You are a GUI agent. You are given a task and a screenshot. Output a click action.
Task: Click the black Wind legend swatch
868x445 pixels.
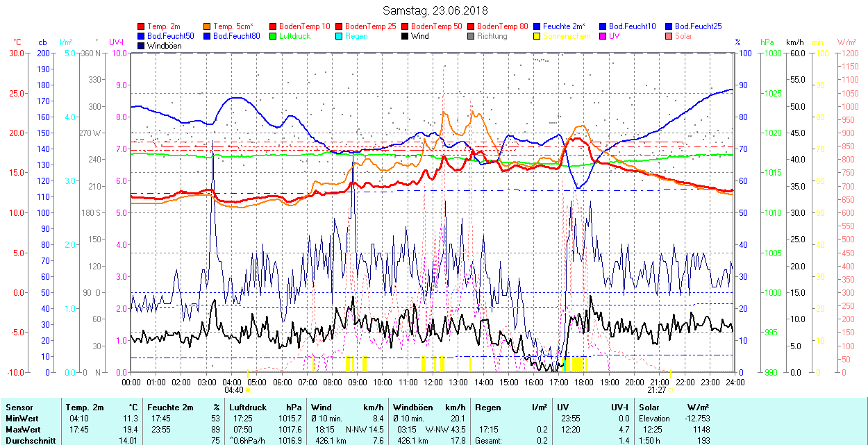click(x=406, y=36)
